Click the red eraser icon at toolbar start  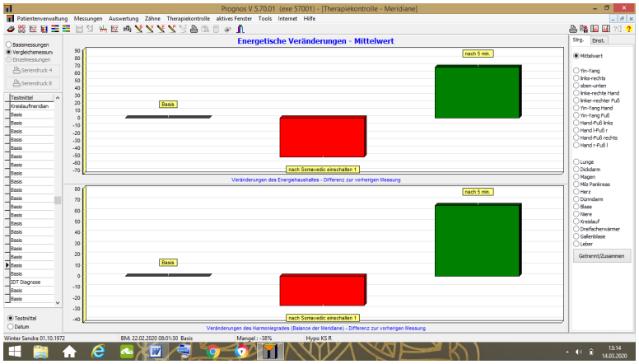pyautogui.click(x=10, y=29)
